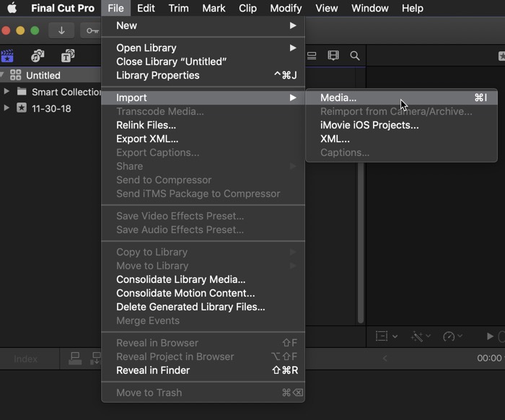Open the Modify menu
505x420 pixels.
click(286, 8)
